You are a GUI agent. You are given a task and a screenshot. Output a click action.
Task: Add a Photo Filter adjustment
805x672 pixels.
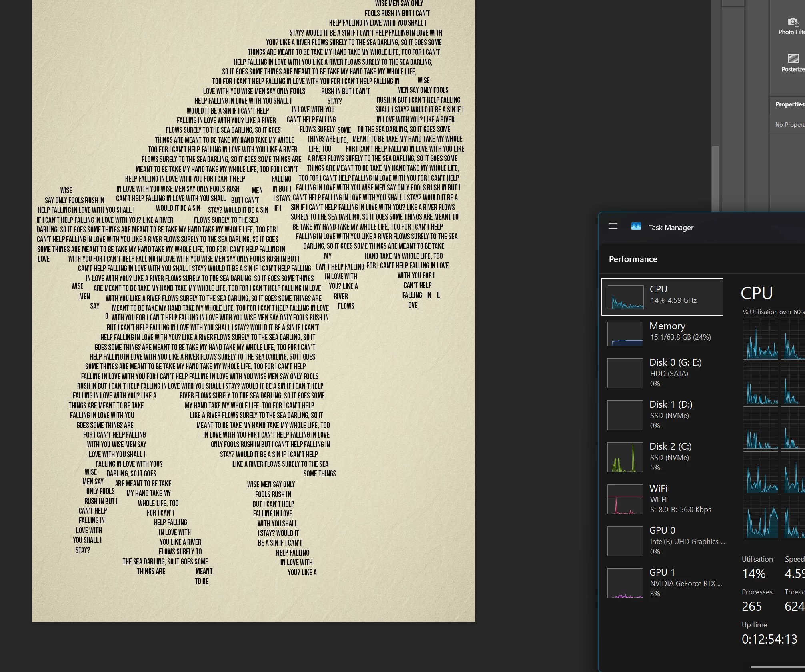point(793,22)
